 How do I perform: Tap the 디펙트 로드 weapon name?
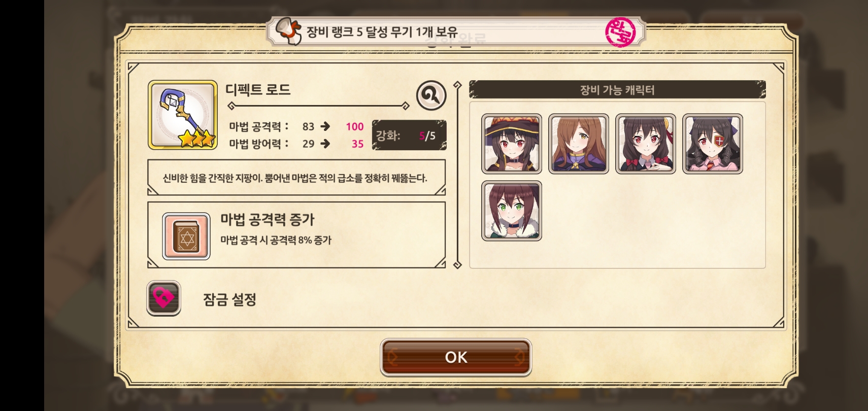click(258, 90)
